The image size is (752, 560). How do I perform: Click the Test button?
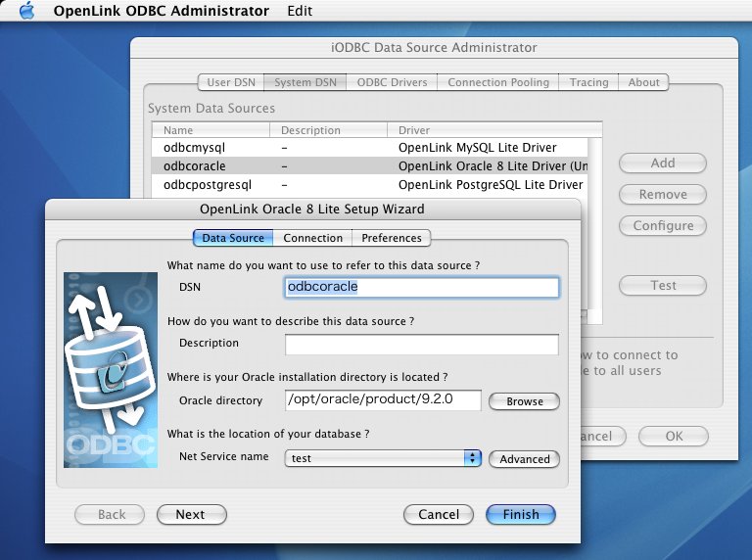(663, 285)
